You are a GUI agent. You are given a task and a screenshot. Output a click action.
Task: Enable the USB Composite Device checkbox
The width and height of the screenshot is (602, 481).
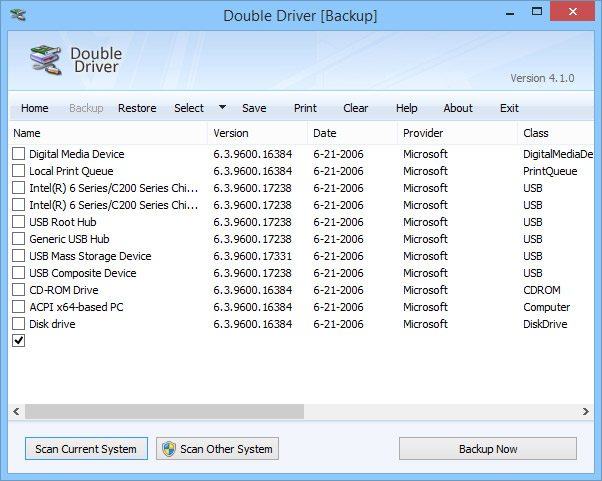18,273
